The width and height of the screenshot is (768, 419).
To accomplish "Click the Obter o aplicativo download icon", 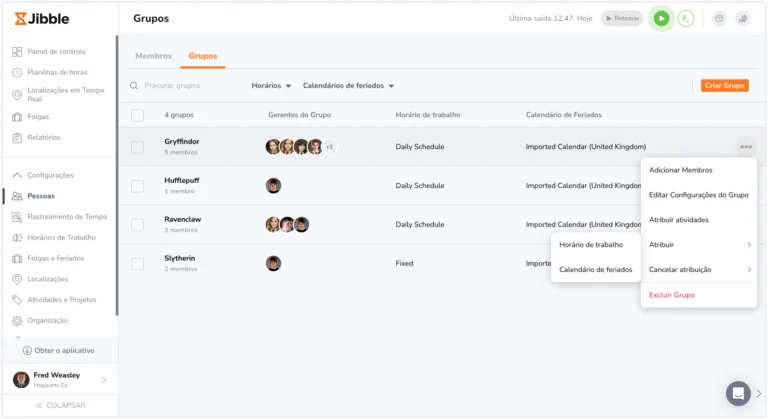I will [x=27, y=350].
